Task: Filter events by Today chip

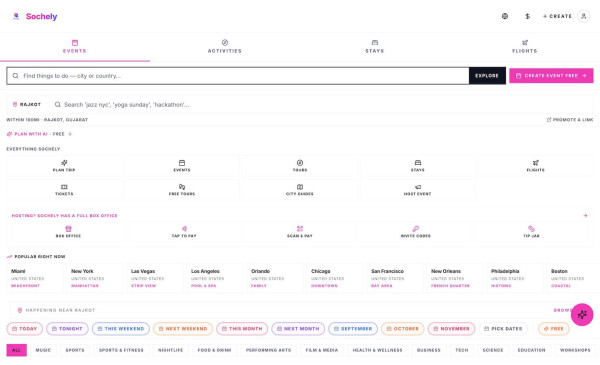Action: pos(24,329)
